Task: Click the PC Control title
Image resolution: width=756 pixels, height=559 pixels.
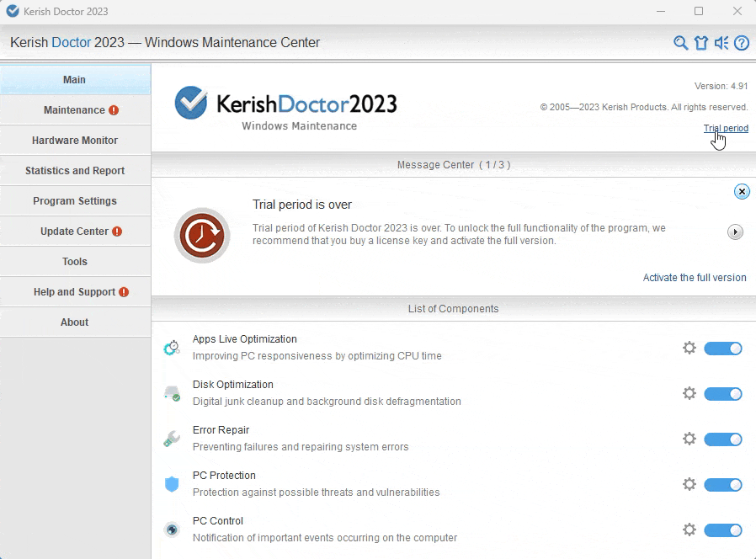Action: pyautogui.click(x=218, y=521)
